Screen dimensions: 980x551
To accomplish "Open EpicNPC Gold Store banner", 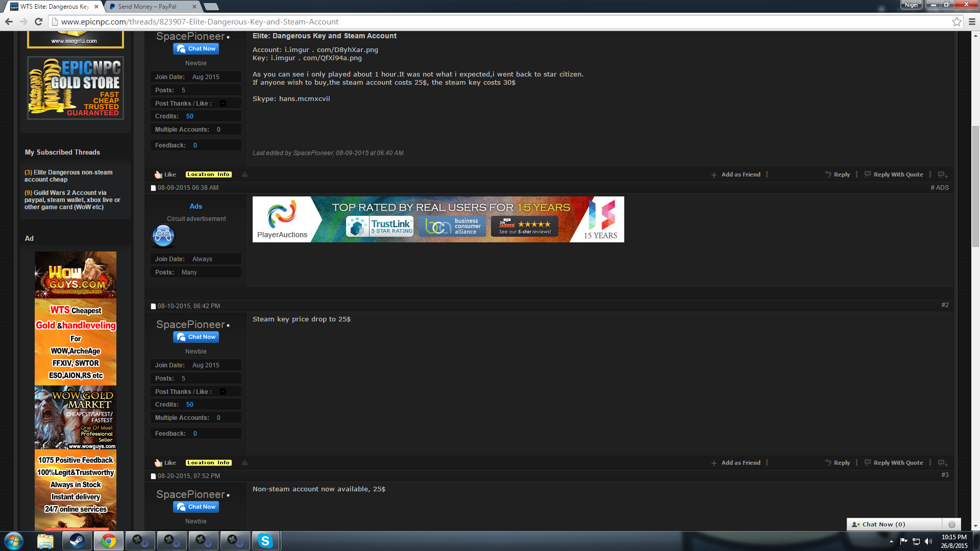I will [76, 88].
